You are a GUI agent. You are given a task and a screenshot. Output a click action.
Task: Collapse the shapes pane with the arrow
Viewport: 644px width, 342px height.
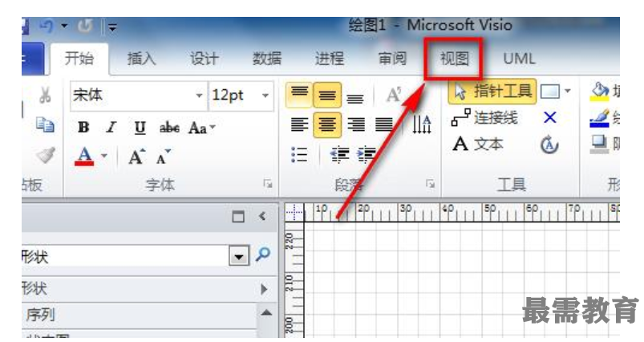coord(262,216)
